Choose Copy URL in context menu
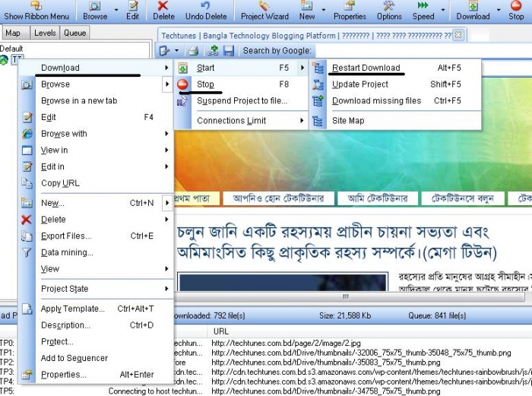The width and height of the screenshot is (532, 396). coord(96,183)
